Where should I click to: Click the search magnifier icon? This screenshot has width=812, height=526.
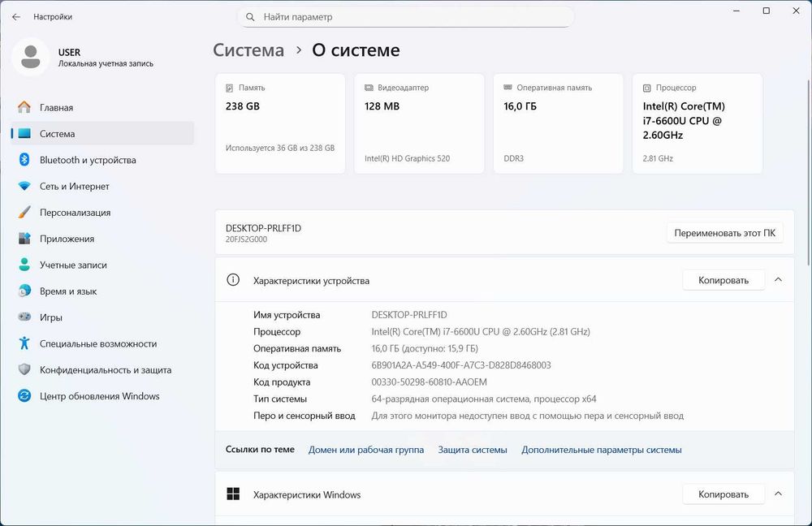tap(251, 16)
